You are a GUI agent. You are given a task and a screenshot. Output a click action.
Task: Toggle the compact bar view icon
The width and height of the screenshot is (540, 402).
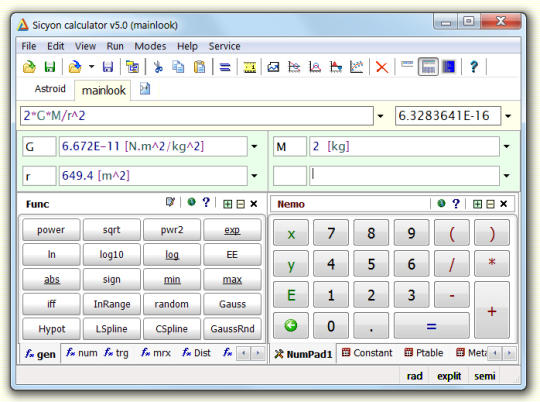[407, 64]
